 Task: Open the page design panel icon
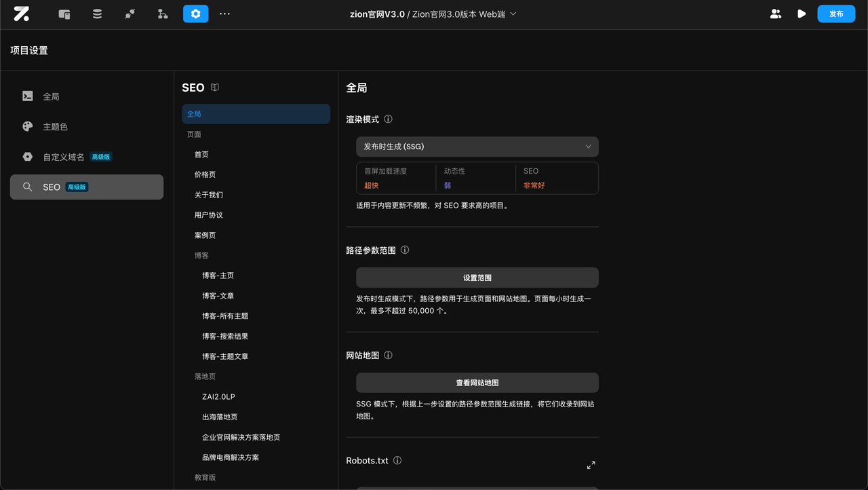point(64,14)
